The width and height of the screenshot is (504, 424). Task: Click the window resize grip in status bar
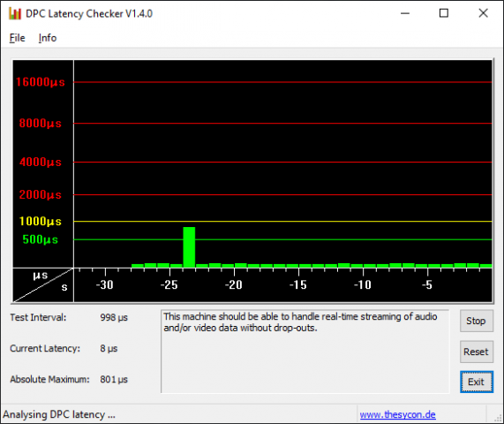coord(498,418)
